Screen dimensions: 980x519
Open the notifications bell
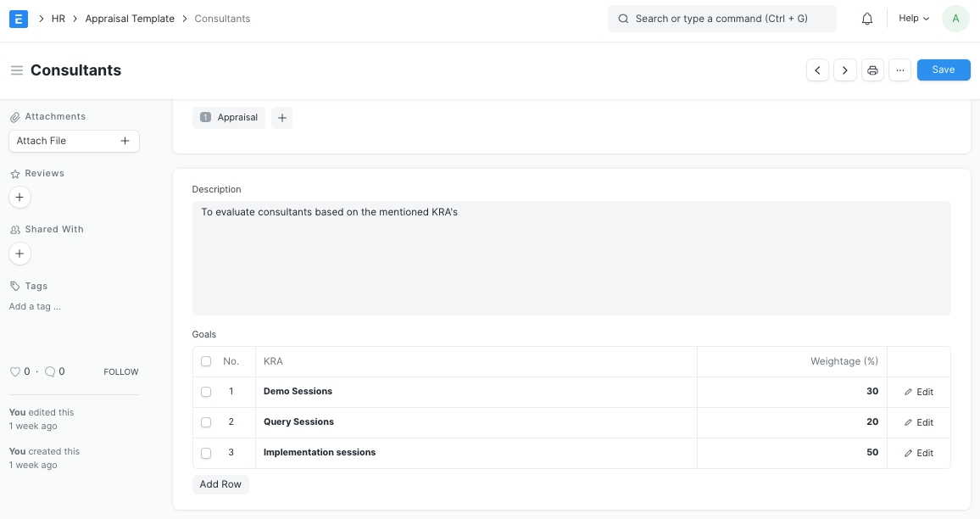866,19
